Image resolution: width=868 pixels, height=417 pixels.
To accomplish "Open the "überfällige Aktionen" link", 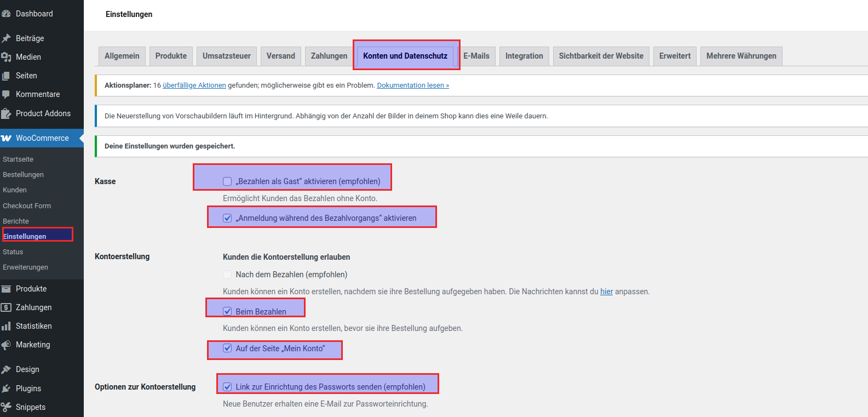I will (x=194, y=85).
